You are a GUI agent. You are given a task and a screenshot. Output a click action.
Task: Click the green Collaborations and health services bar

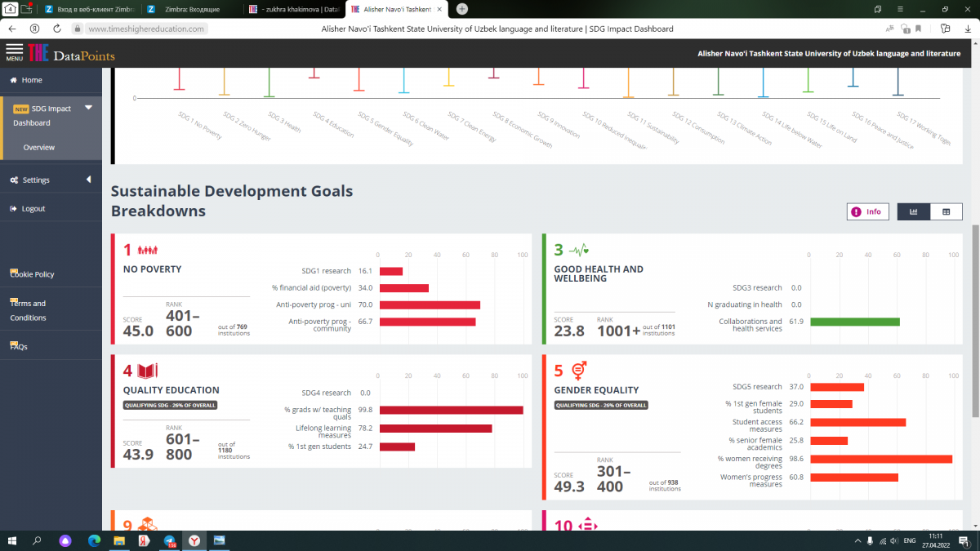(855, 322)
